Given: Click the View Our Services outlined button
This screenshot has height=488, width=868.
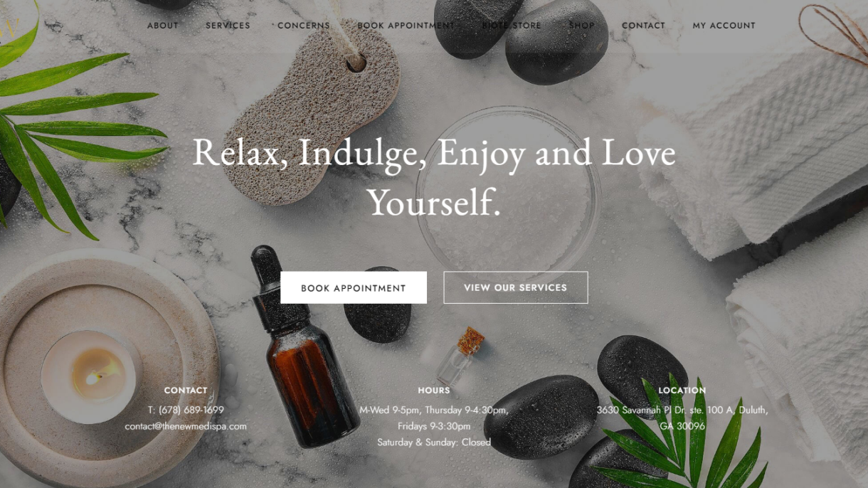Looking at the screenshot, I should pyautogui.click(x=516, y=287).
